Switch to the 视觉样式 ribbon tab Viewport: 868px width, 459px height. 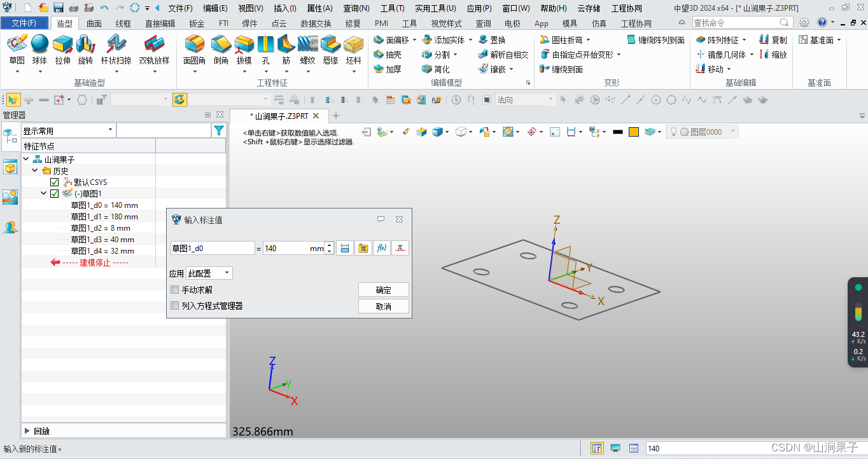click(446, 24)
